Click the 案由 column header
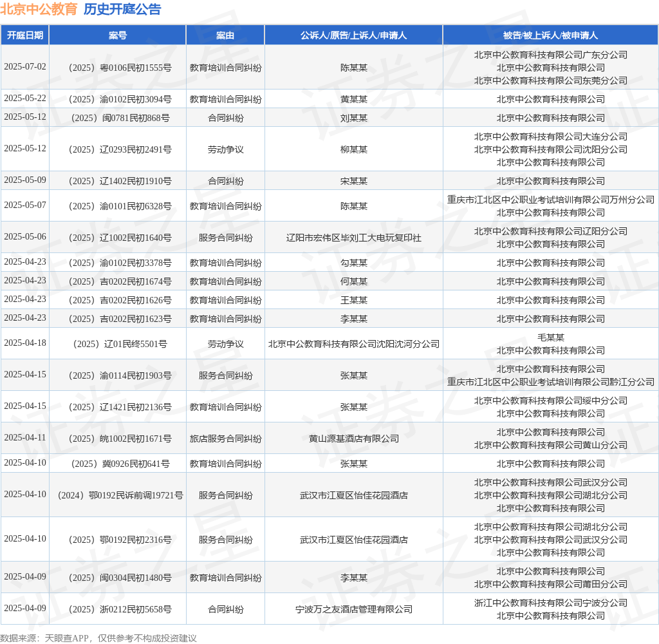This screenshot has height=644, width=659. pos(225,35)
